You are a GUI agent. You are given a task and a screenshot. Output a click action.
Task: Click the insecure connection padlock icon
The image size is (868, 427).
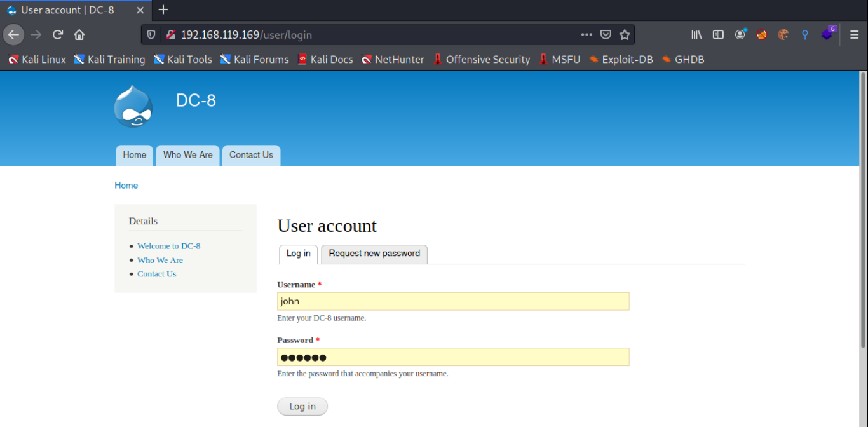(170, 35)
